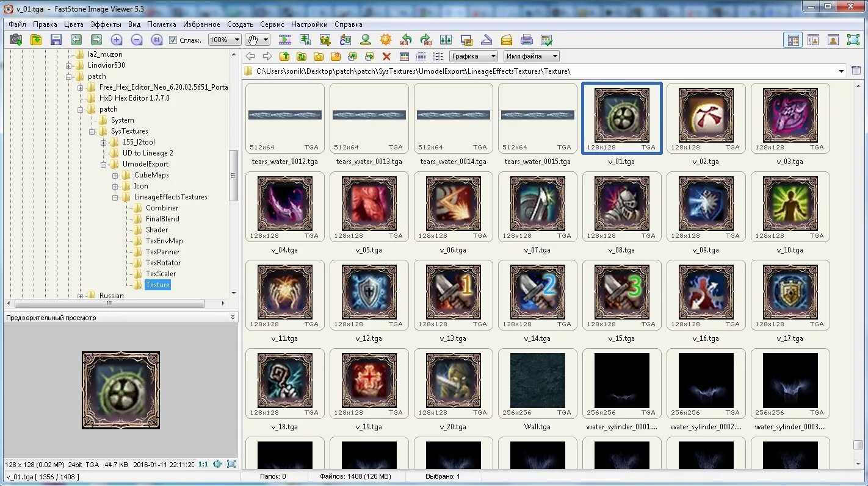
Task: Collapse the preview panel chevron
Action: (233, 317)
